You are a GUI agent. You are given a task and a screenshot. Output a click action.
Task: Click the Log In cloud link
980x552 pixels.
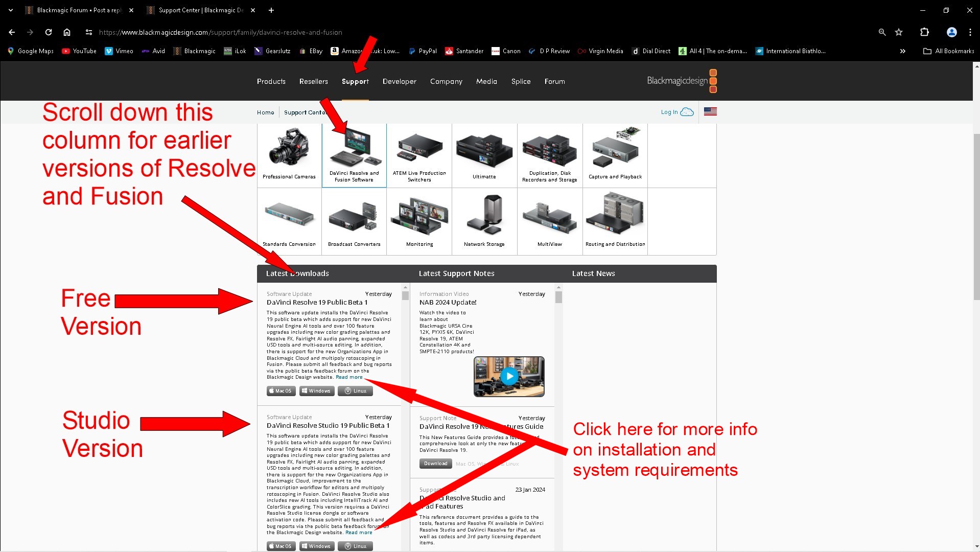pos(677,112)
